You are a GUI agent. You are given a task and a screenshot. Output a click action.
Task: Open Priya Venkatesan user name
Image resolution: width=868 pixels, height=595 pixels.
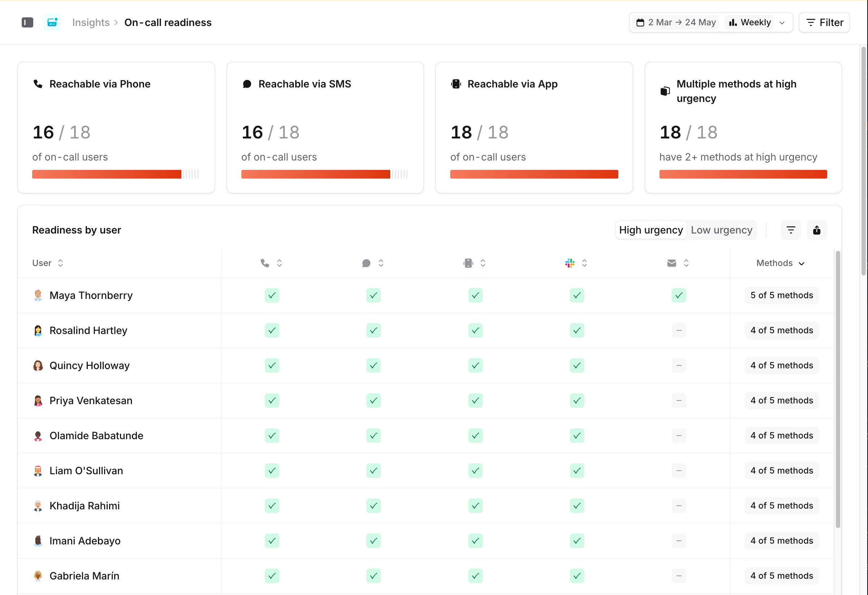coord(91,401)
